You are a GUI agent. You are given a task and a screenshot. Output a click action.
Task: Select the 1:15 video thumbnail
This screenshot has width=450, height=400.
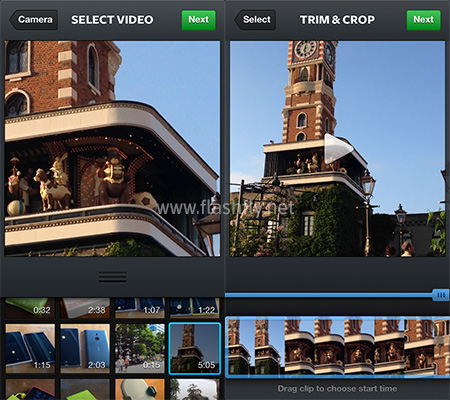[x=30, y=348]
